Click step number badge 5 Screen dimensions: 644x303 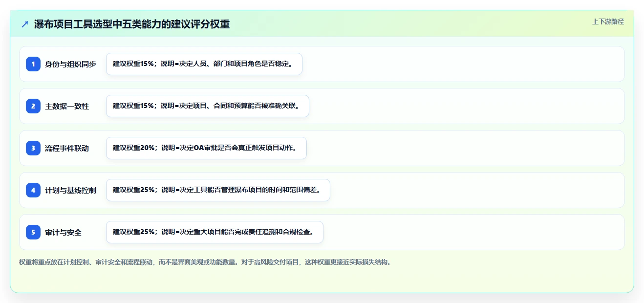33,232
